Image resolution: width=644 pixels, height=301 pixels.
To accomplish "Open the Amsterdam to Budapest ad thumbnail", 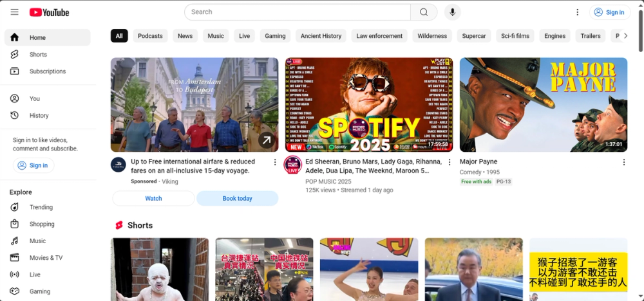I will [194, 105].
